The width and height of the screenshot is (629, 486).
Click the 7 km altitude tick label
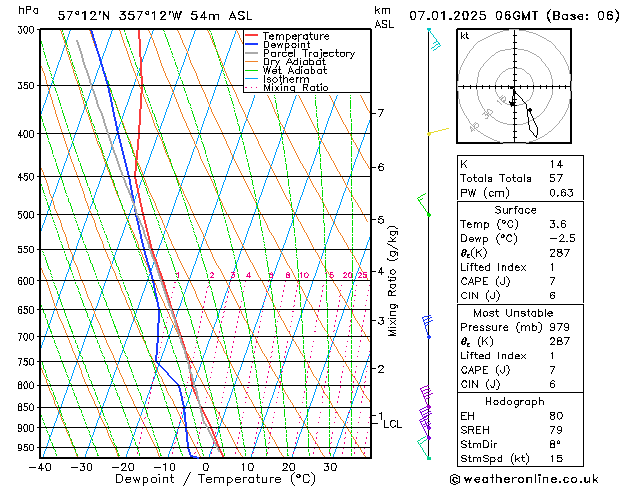point(380,113)
